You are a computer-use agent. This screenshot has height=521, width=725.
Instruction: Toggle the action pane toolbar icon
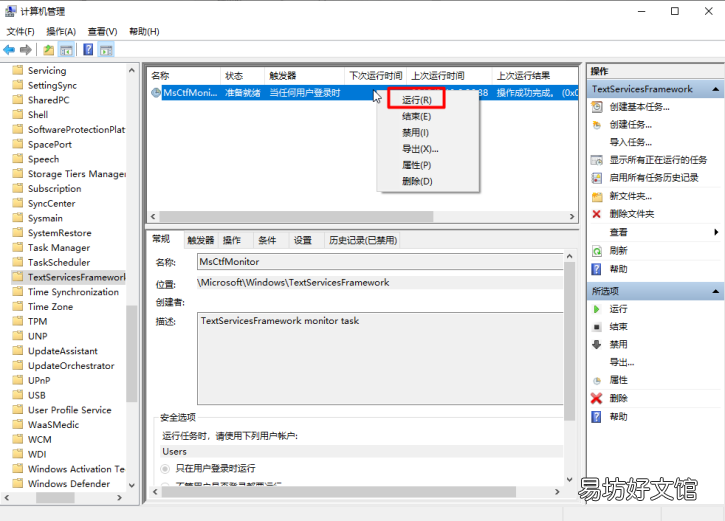(106, 50)
